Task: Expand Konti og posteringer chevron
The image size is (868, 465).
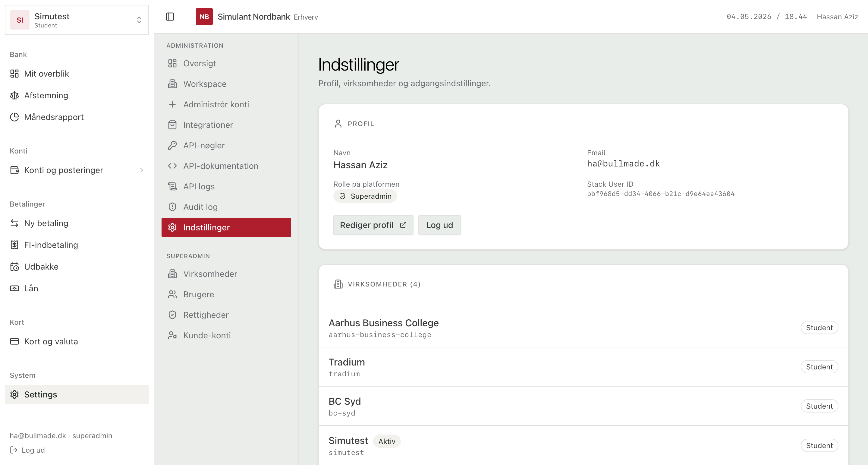Action: 142,170
